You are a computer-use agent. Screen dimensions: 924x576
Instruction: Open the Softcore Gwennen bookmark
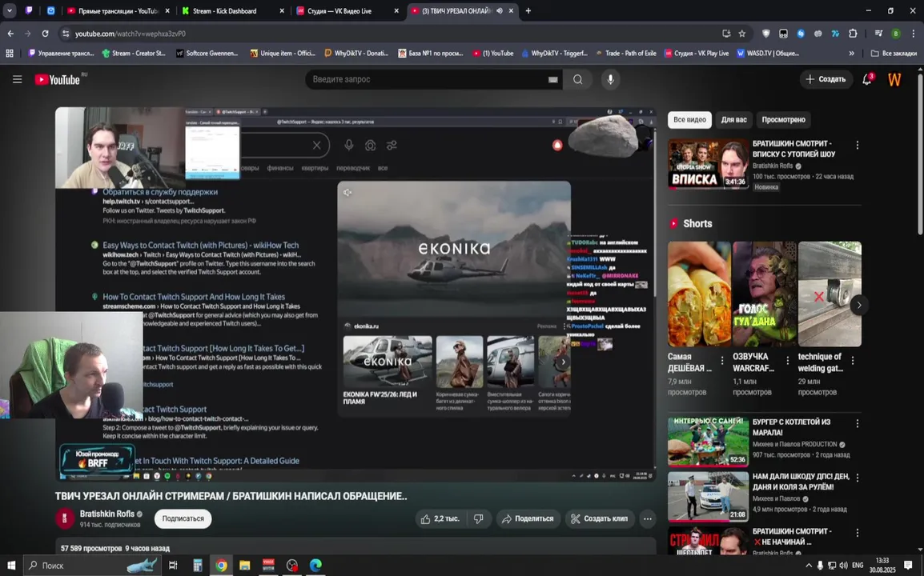[x=207, y=53]
